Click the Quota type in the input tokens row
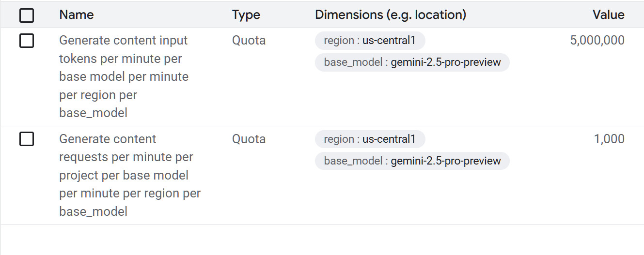Image resolution: width=644 pixels, height=255 pixels. tap(249, 41)
